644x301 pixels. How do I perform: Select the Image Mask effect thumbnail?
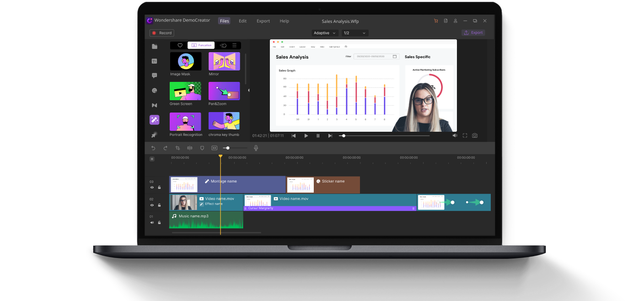pos(185,61)
